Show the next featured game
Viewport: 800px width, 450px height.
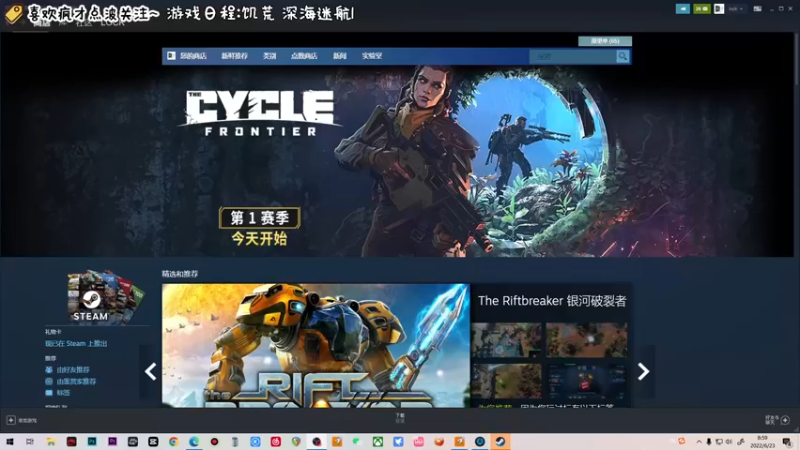coord(643,371)
